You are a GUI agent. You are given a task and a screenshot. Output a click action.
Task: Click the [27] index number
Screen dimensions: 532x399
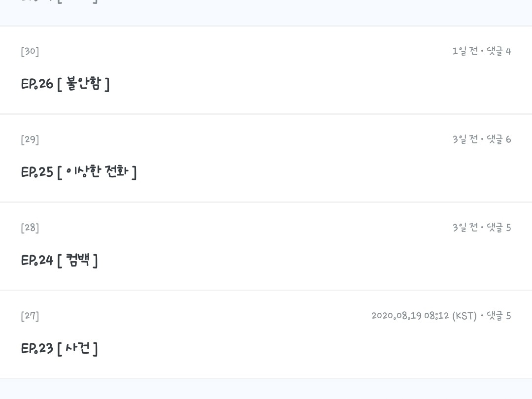[x=30, y=316]
